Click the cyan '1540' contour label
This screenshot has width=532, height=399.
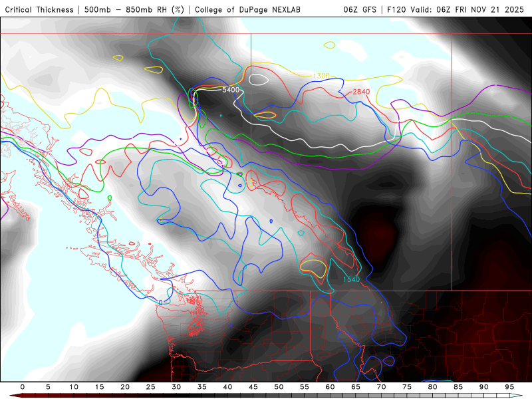point(351,279)
